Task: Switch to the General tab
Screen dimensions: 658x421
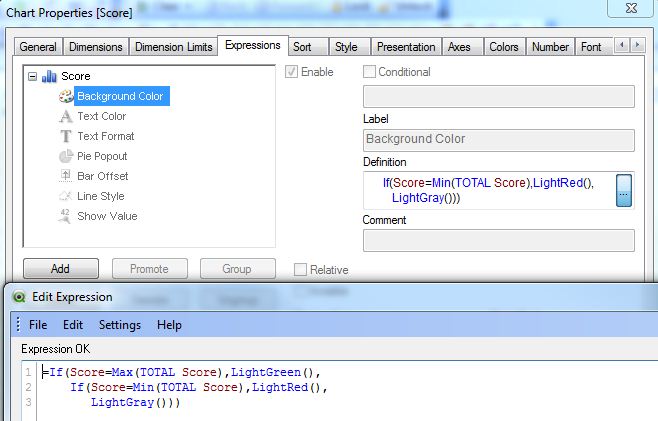Action: pos(38,47)
